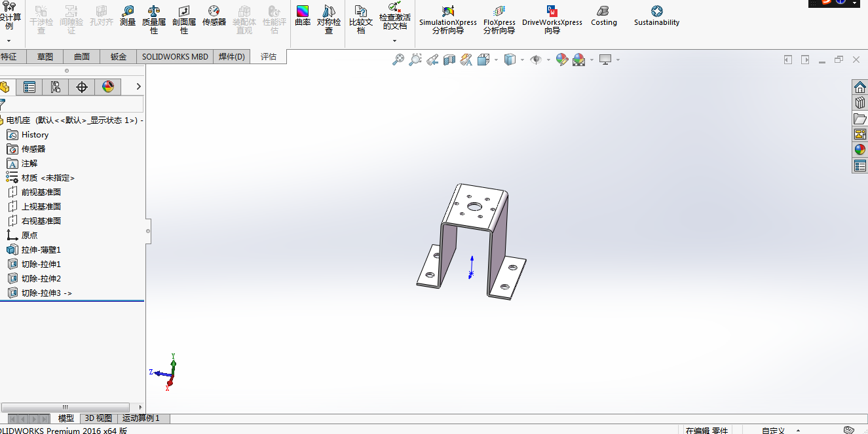868x434 pixels.
Task: Open PropertyManager tab icon
Action: click(29, 87)
